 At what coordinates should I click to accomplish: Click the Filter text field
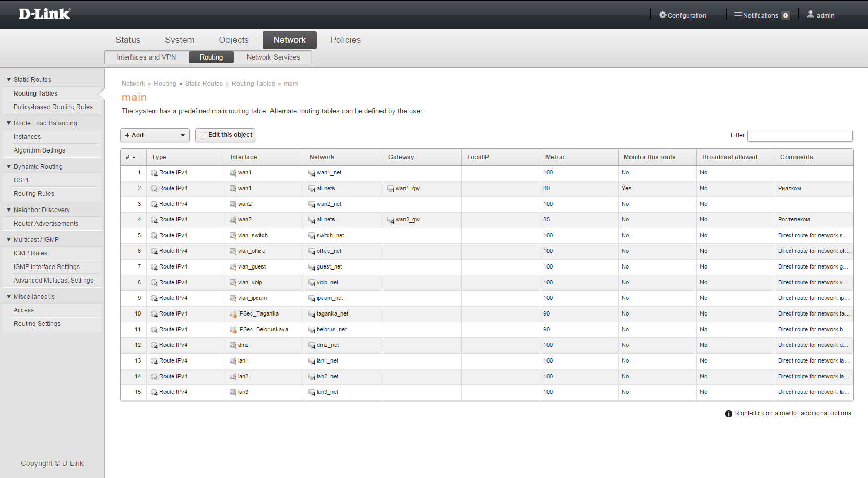point(800,136)
